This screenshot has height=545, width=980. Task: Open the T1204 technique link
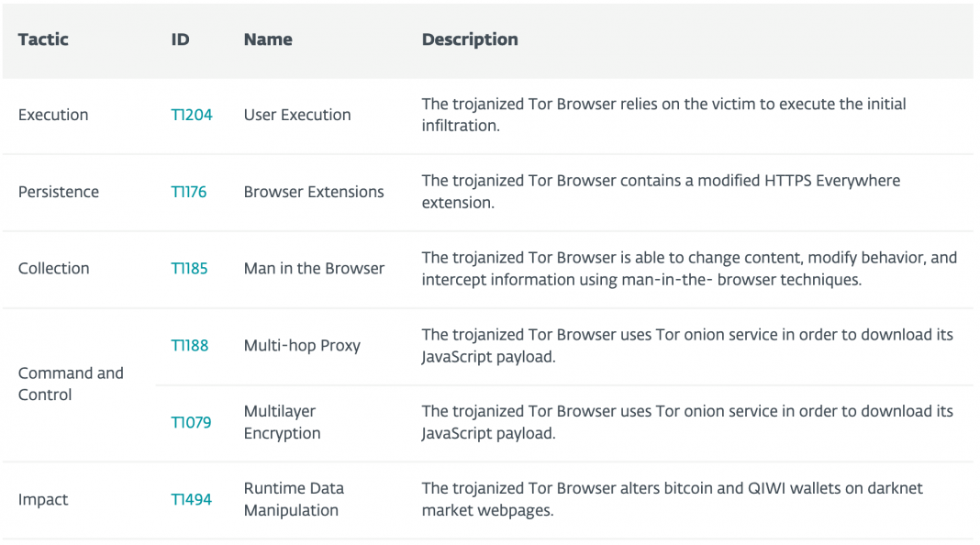coord(191,115)
